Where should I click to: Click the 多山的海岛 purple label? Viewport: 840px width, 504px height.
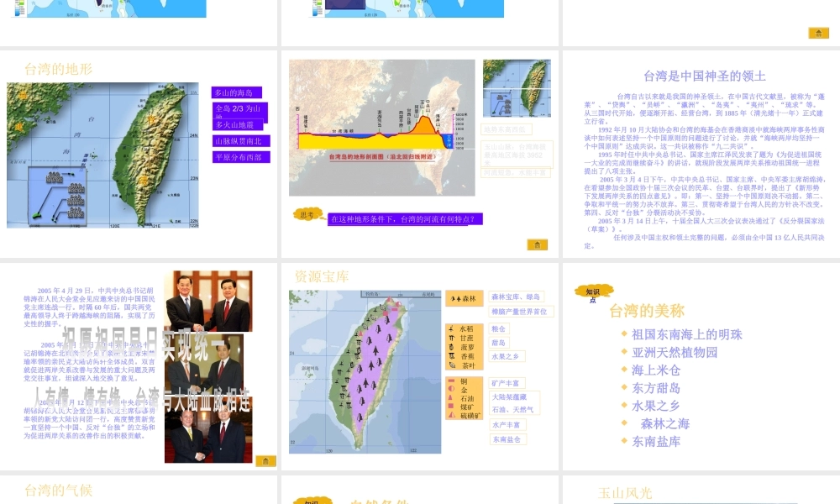pyautogui.click(x=237, y=92)
